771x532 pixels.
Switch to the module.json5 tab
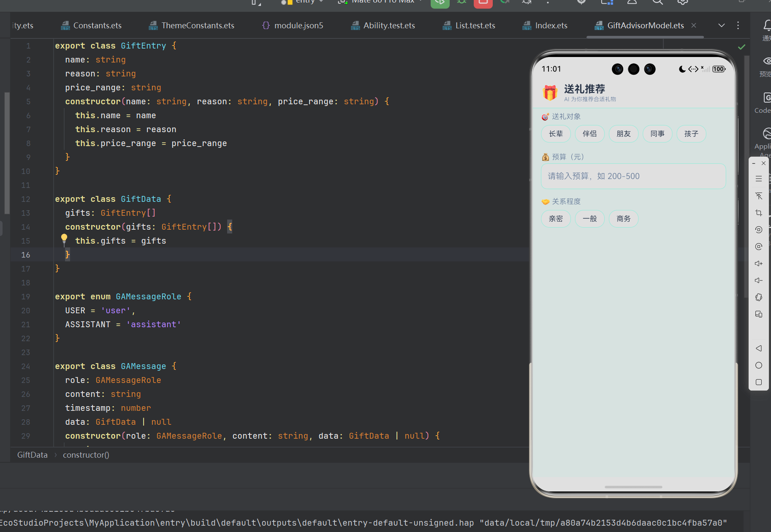tap(293, 25)
